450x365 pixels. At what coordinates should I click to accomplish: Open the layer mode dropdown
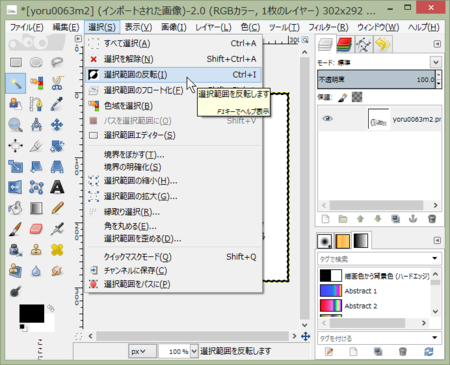[436, 62]
